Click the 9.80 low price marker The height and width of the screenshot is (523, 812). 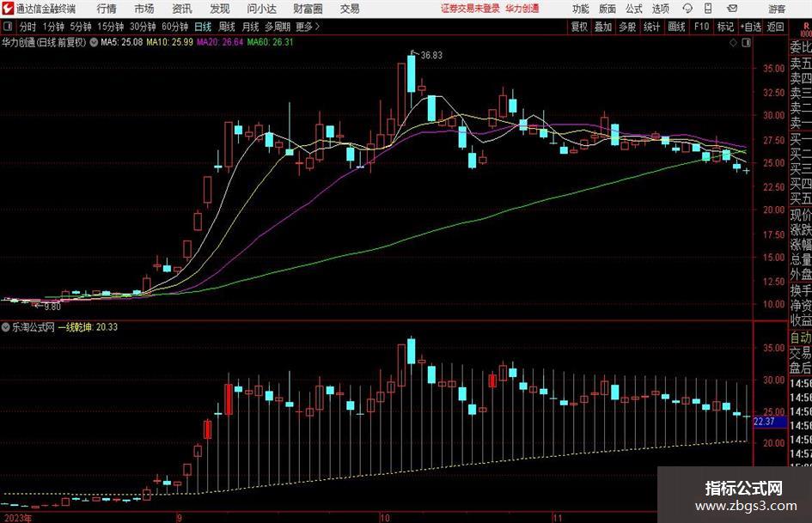[52, 307]
